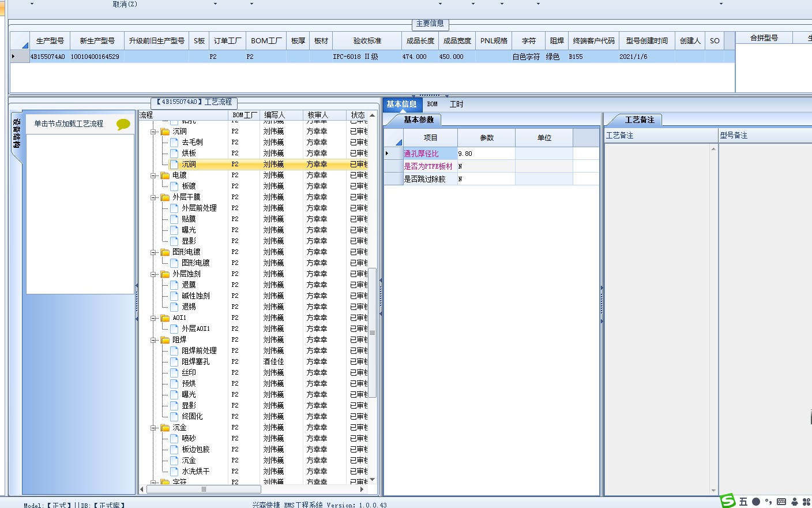The width and height of the screenshot is (812, 508).
Task: Click the document icon beside 丝印
Action: point(175,372)
